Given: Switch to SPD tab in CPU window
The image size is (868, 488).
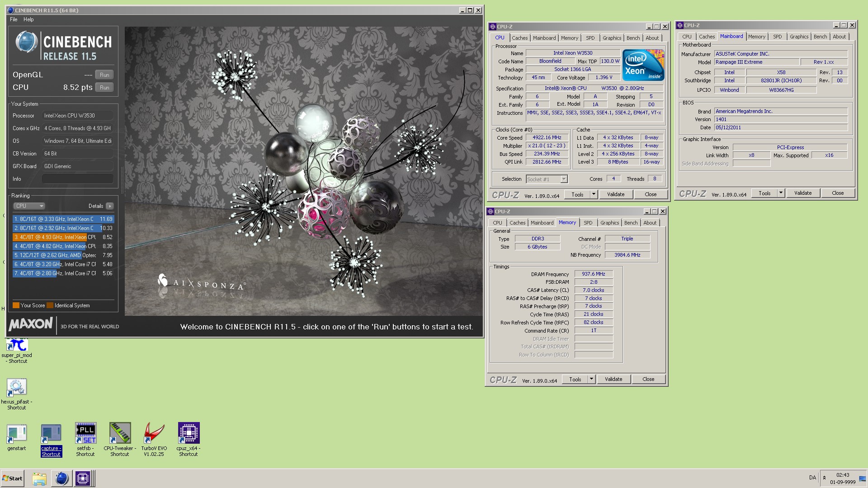Looking at the screenshot, I should (x=590, y=38).
